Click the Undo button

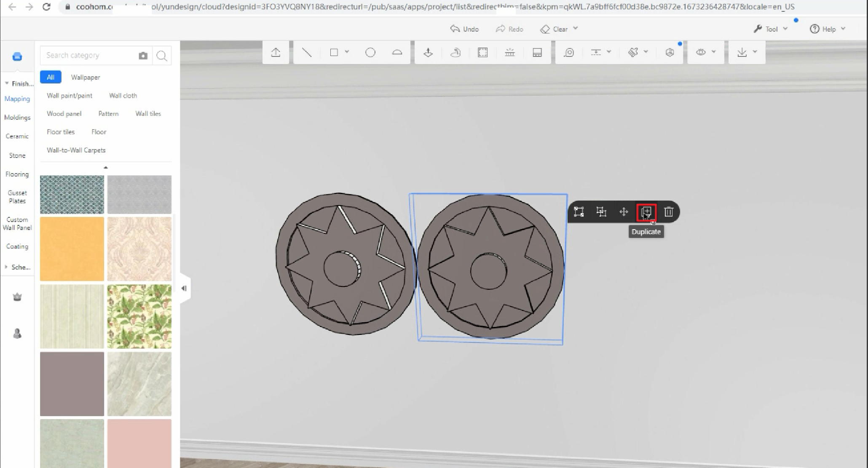(464, 29)
